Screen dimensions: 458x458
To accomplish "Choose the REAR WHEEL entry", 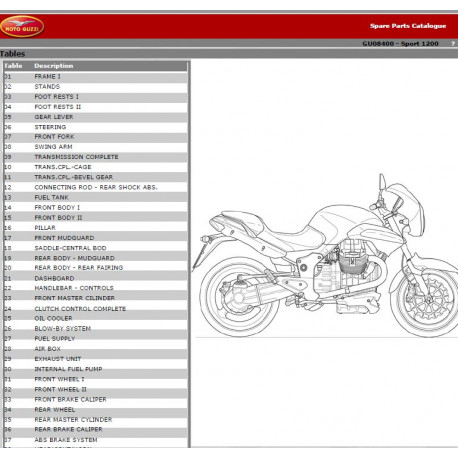I will tap(96, 410).
